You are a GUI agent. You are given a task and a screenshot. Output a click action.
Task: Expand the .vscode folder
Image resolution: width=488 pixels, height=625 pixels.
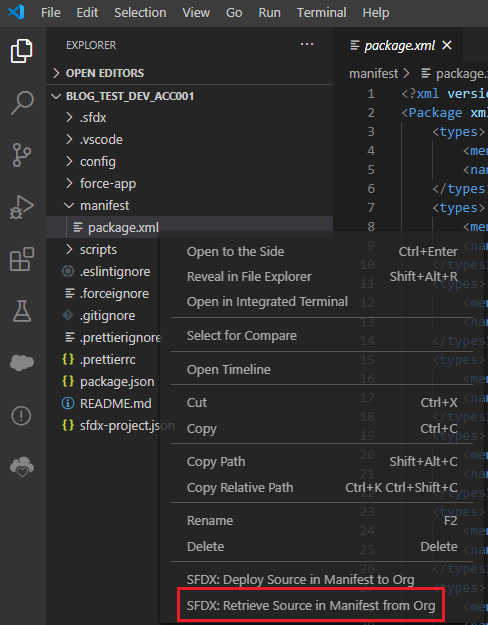click(189, 140)
